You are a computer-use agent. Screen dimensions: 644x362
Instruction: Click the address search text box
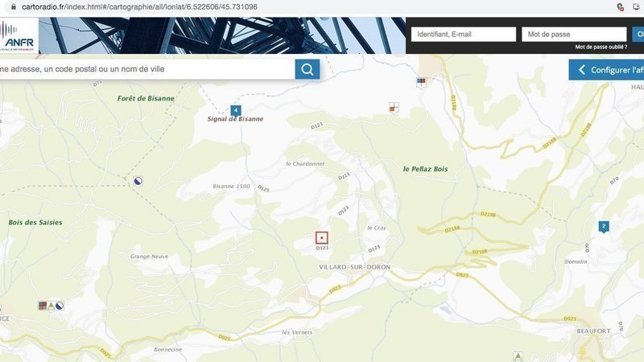click(x=145, y=69)
